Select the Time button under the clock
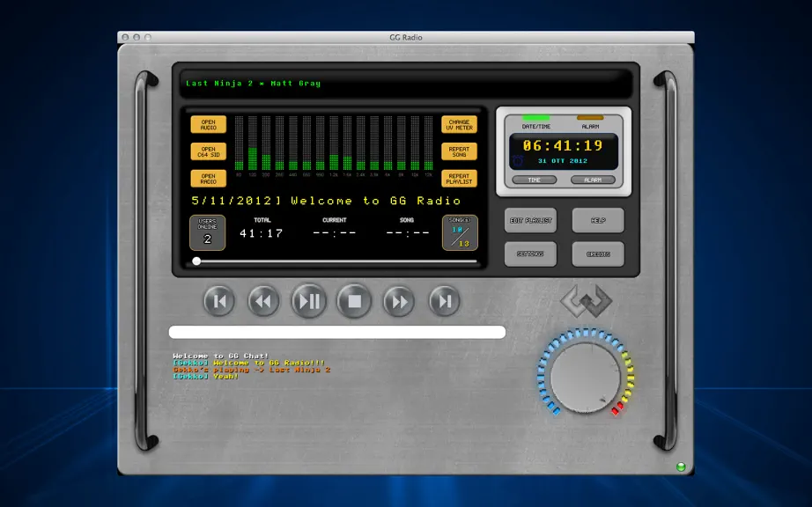 pos(534,180)
